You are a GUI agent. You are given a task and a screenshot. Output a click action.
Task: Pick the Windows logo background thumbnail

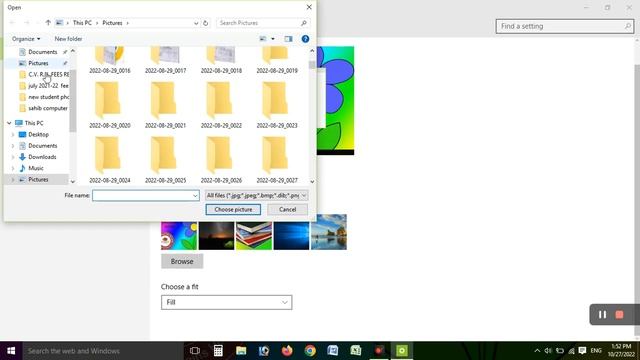(291, 236)
